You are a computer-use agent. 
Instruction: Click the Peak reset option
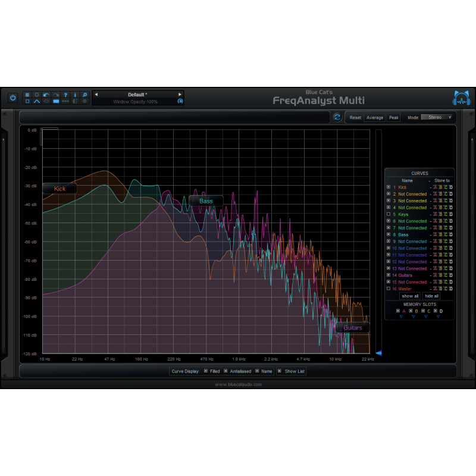(393, 117)
